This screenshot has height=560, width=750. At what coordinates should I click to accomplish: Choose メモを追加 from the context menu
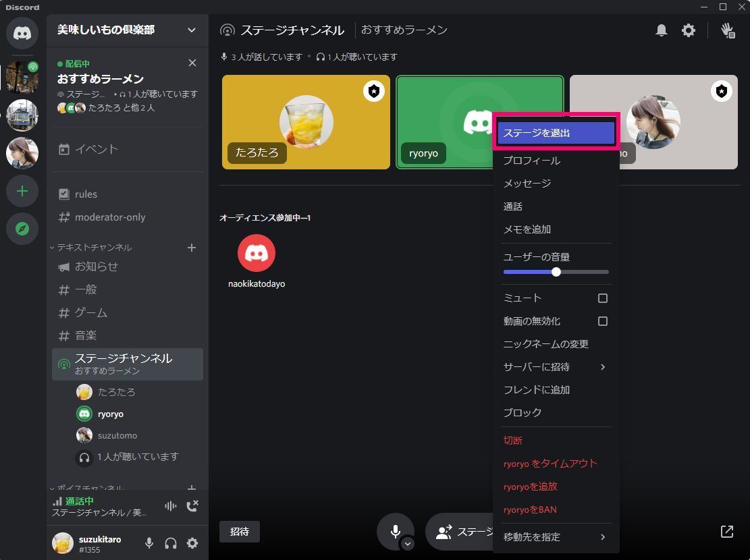coord(556,229)
